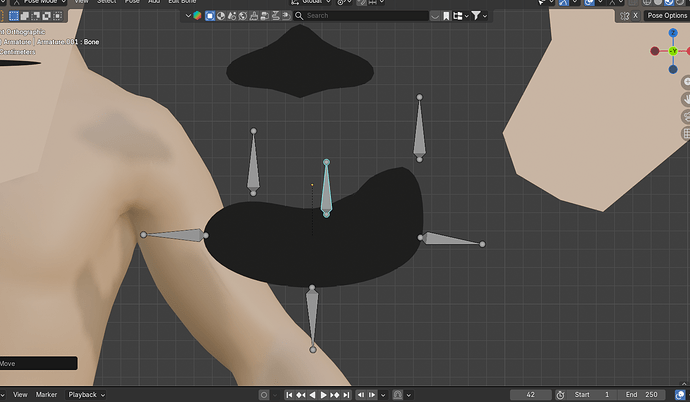Select the box select mode icon
The width and height of the screenshot is (690, 402).
pyautogui.click(x=14, y=16)
